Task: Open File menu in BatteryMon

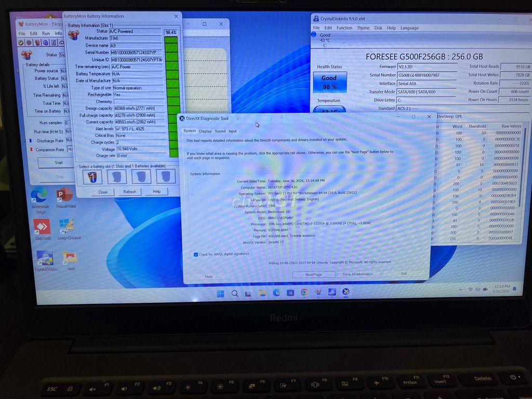Action: pyautogui.click(x=22, y=34)
